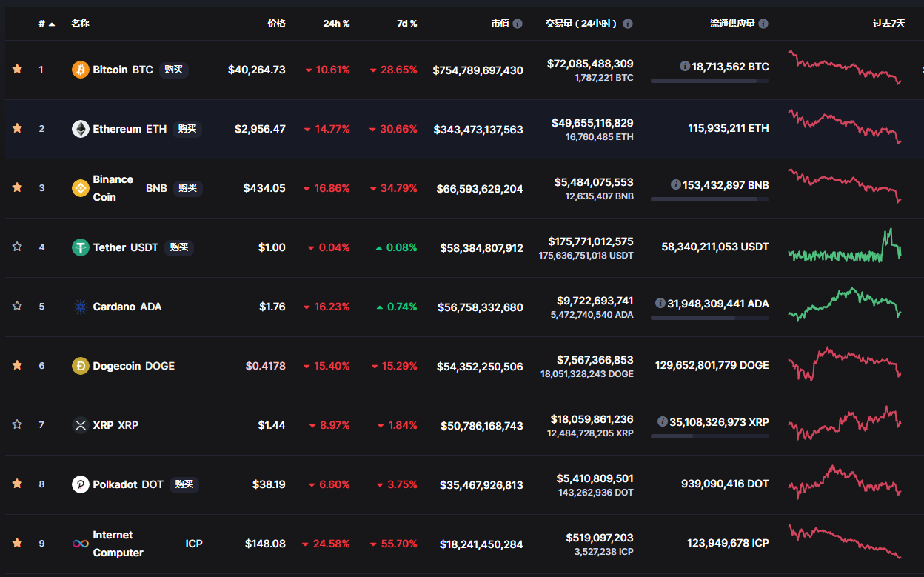Sort table by 名称 column header
Screen dimensions: 924x577
click(x=80, y=24)
